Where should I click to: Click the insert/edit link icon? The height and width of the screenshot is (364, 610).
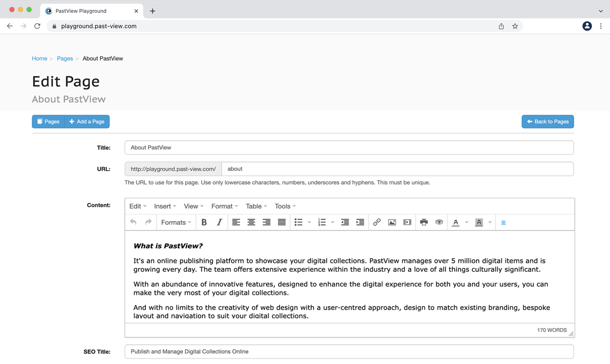click(x=377, y=222)
